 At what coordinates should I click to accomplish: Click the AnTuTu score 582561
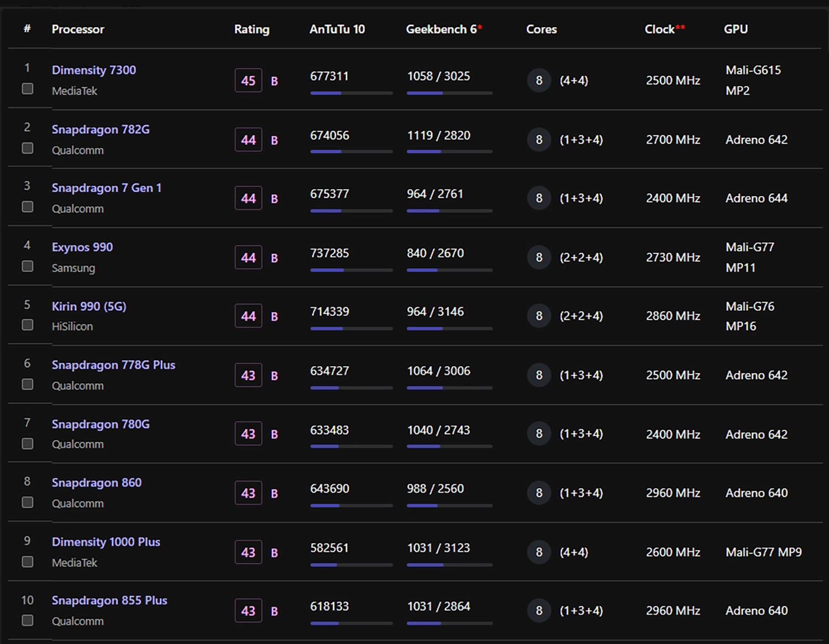click(329, 548)
